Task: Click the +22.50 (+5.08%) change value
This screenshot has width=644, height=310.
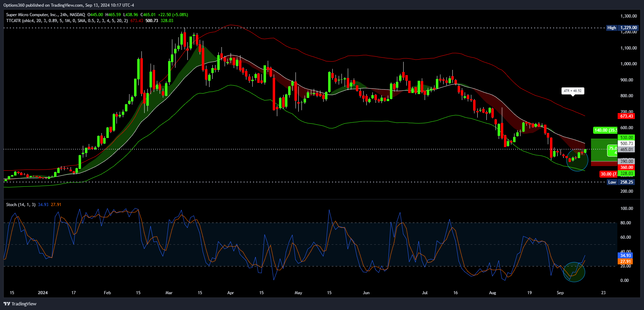Action: click(x=173, y=15)
